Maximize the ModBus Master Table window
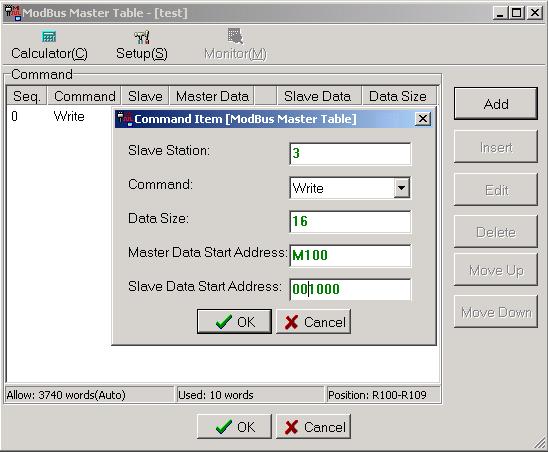The width and height of the screenshot is (548, 452). click(x=517, y=13)
